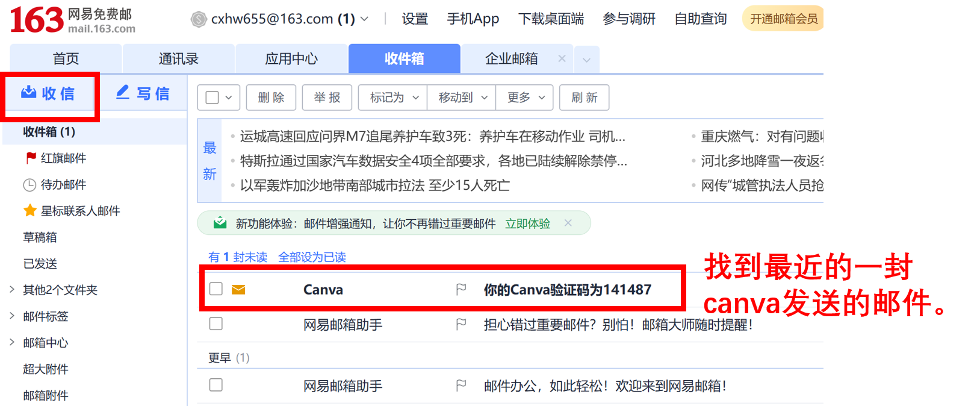
Task: Select the 收件箱 tab
Action: pos(405,59)
